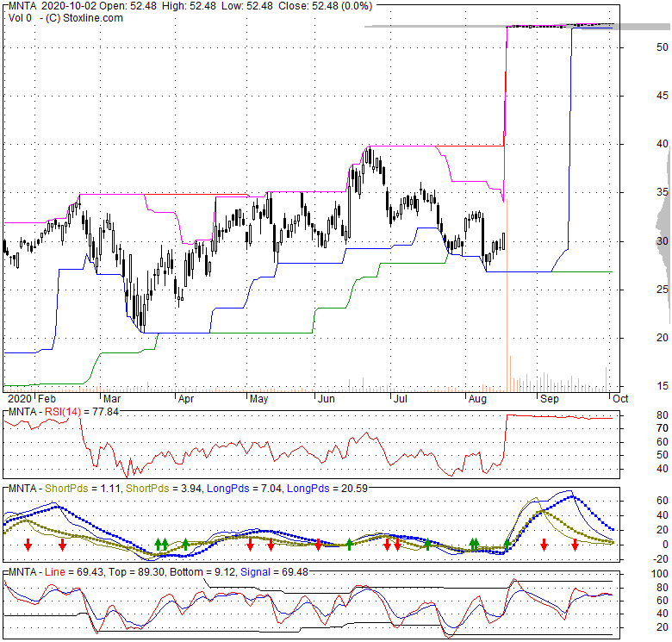672x642 pixels.
Task: Click the 'RSI(14)' indicator label
Action: coord(63,412)
